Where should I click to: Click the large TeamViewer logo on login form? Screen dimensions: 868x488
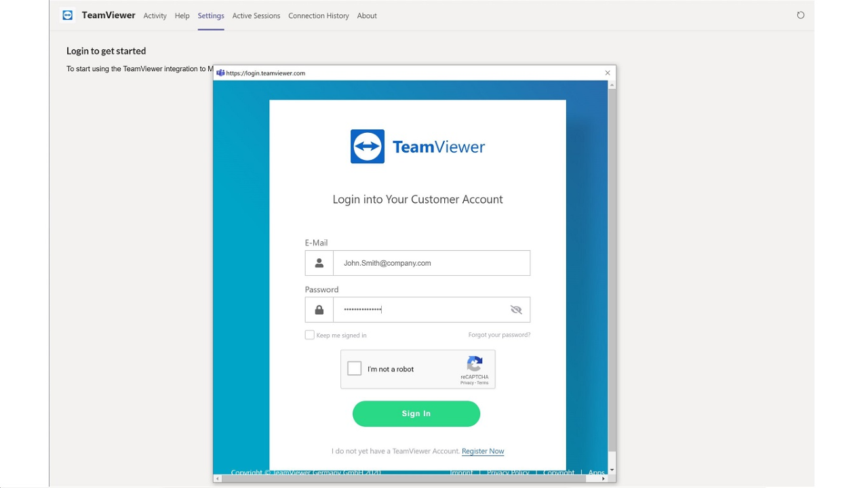point(418,146)
